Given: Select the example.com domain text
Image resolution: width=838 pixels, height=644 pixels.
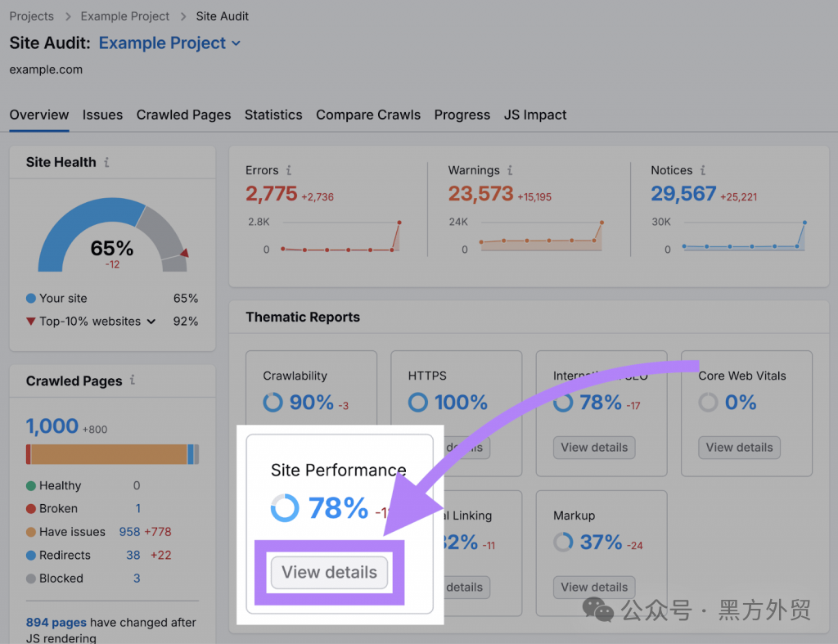Looking at the screenshot, I should pyautogui.click(x=46, y=70).
